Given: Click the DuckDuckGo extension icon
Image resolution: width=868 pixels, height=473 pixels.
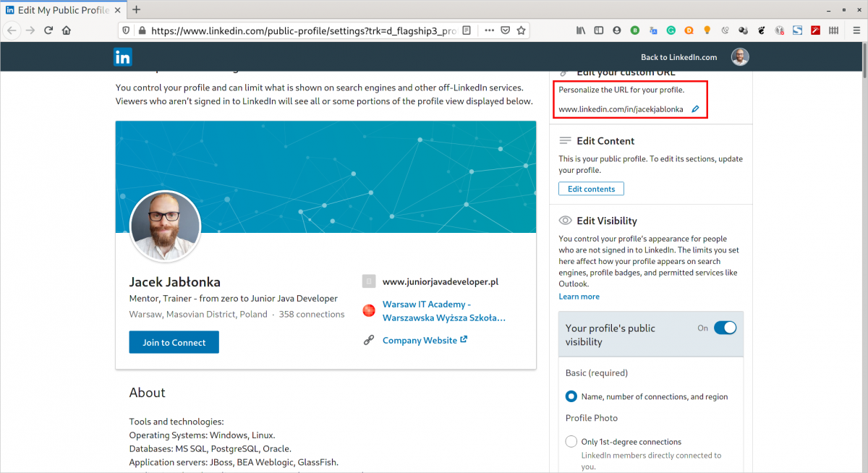Looking at the screenshot, I should click(689, 30).
